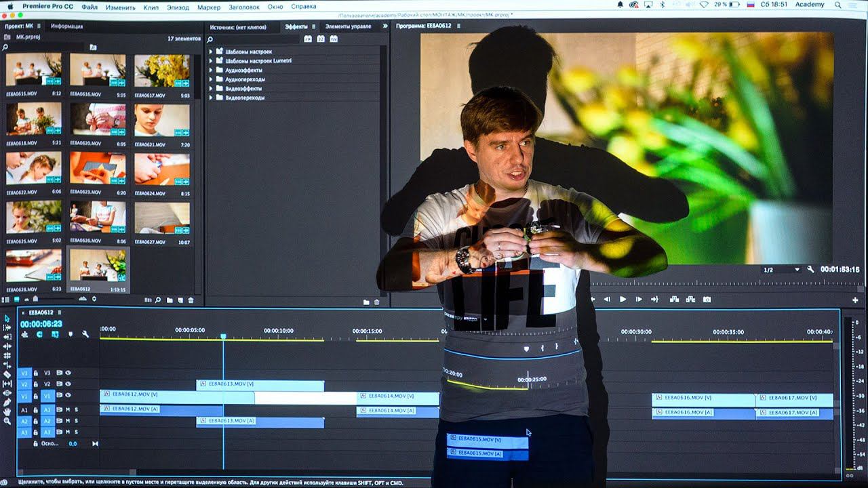
Task: Go to Out point in Program monitor
Action: coord(655,299)
